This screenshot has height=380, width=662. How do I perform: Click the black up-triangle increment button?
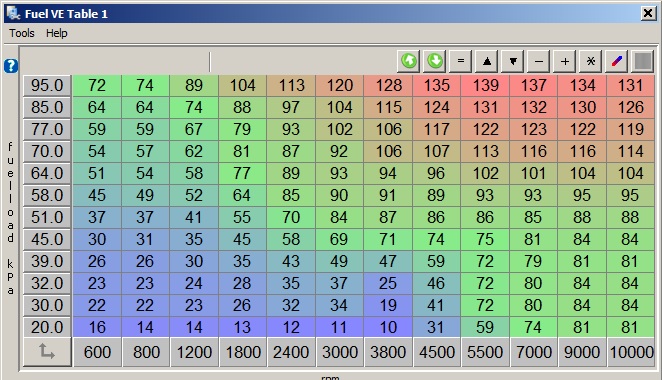[x=486, y=61]
